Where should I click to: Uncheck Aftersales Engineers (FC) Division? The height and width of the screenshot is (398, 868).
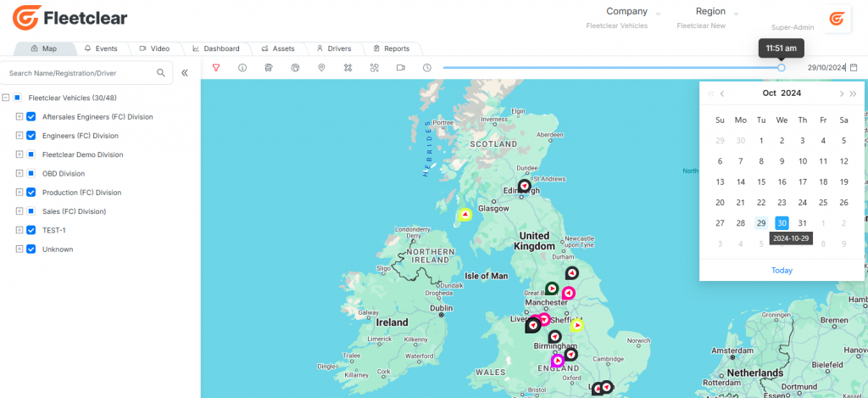coord(31,117)
